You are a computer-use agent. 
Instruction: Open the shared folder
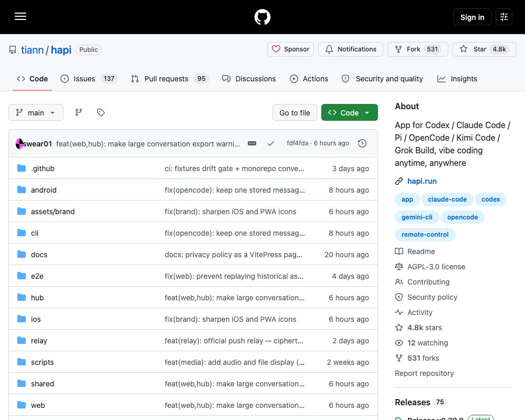[x=42, y=384]
